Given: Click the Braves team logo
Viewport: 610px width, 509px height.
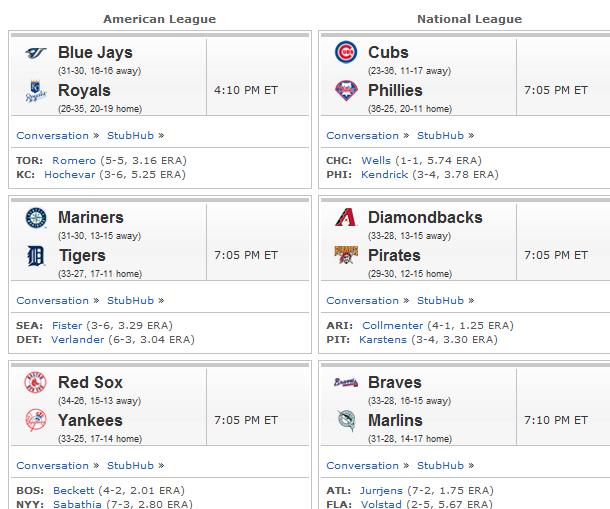Looking at the screenshot, I should 346,382.
